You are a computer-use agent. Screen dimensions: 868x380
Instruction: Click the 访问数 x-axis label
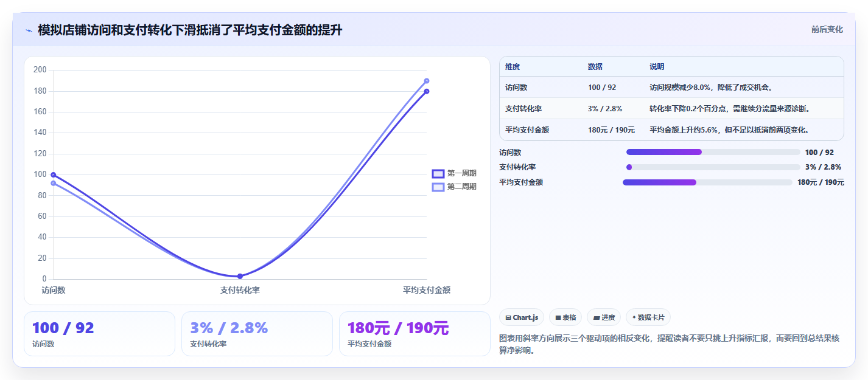point(54,291)
